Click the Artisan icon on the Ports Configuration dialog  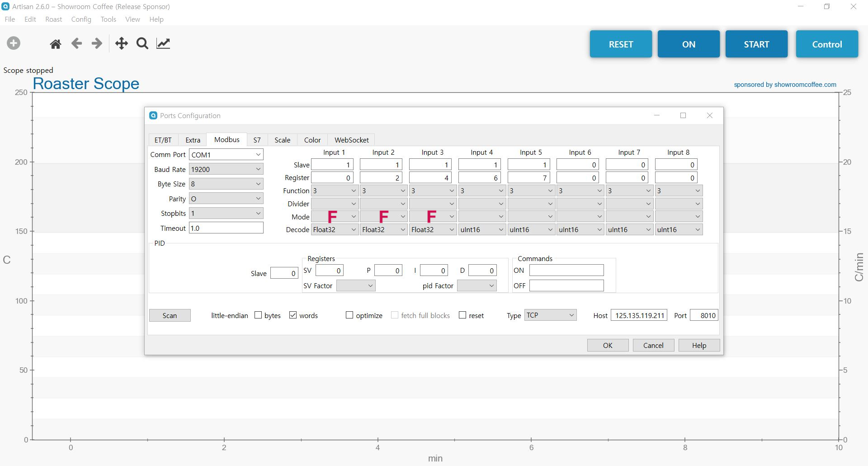click(x=153, y=115)
